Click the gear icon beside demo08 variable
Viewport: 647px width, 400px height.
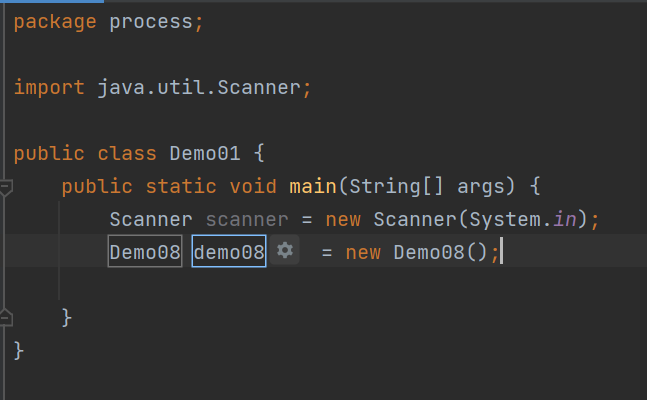tap(286, 251)
